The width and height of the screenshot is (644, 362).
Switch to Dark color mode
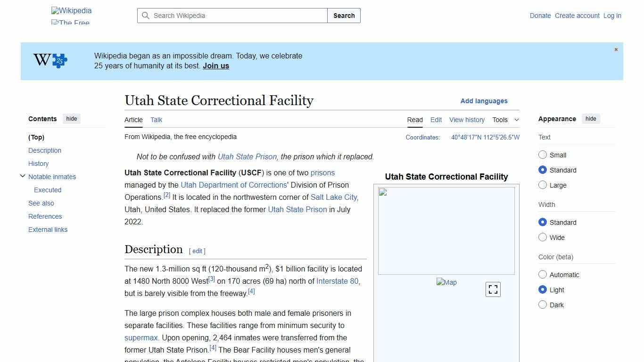tap(543, 304)
